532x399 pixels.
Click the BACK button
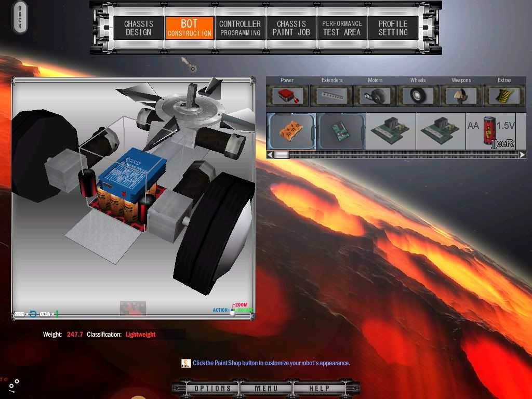pyautogui.click(x=20, y=17)
